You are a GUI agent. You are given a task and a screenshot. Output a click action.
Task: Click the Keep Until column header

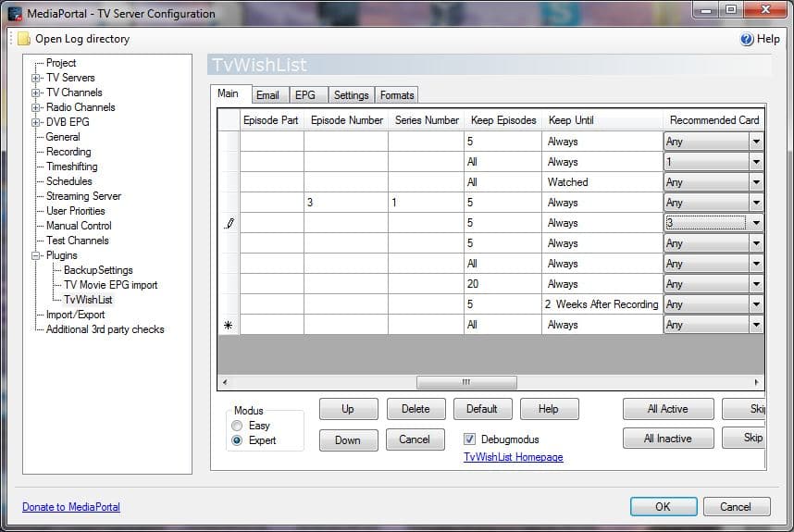point(602,120)
